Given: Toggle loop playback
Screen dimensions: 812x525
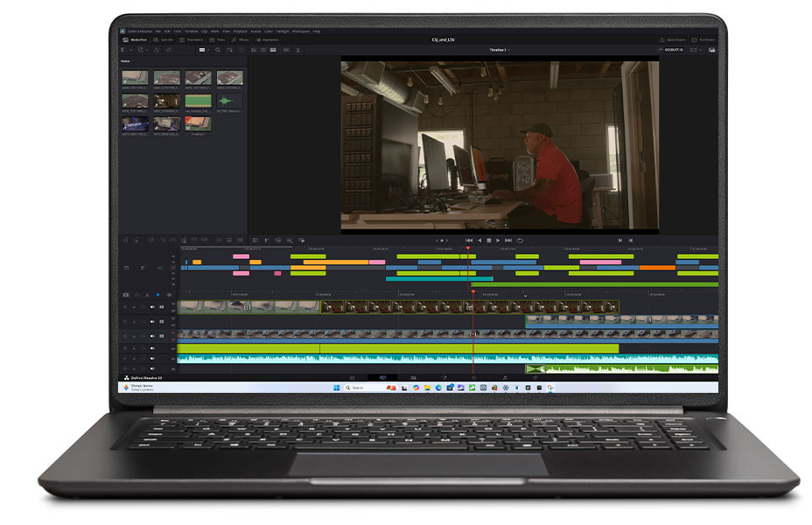Looking at the screenshot, I should click(x=520, y=241).
